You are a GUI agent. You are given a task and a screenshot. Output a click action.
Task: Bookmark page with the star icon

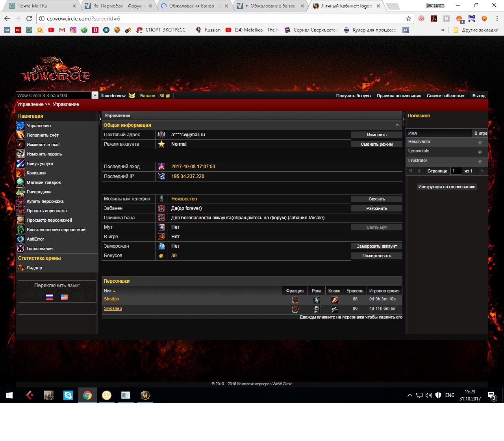(408, 19)
